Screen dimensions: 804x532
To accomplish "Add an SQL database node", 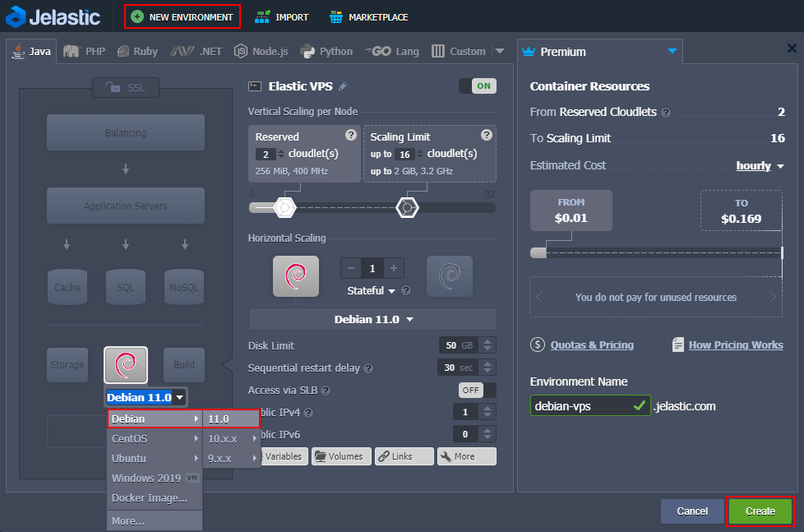I will (x=126, y=287).
